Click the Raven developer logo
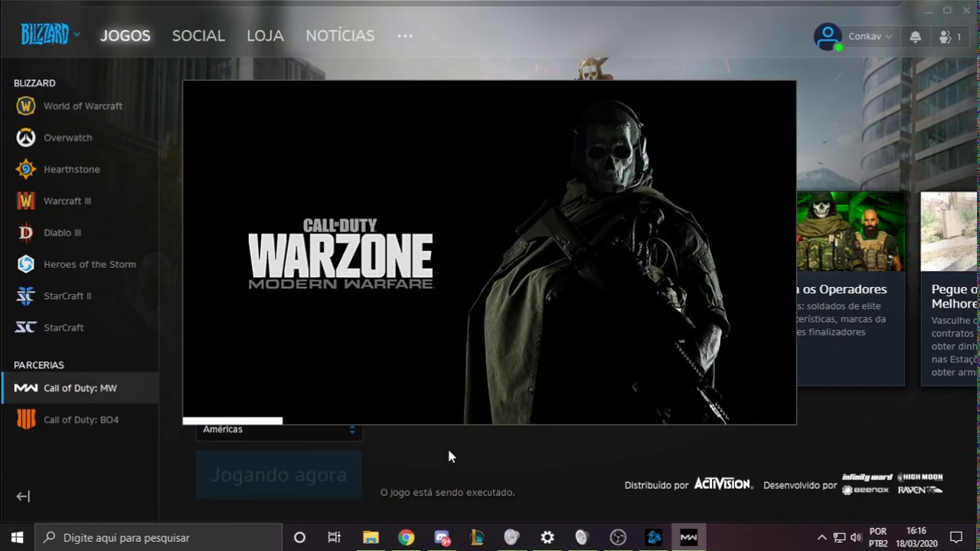The width and height of the screenshot is (980, 551). click(920, 491)
